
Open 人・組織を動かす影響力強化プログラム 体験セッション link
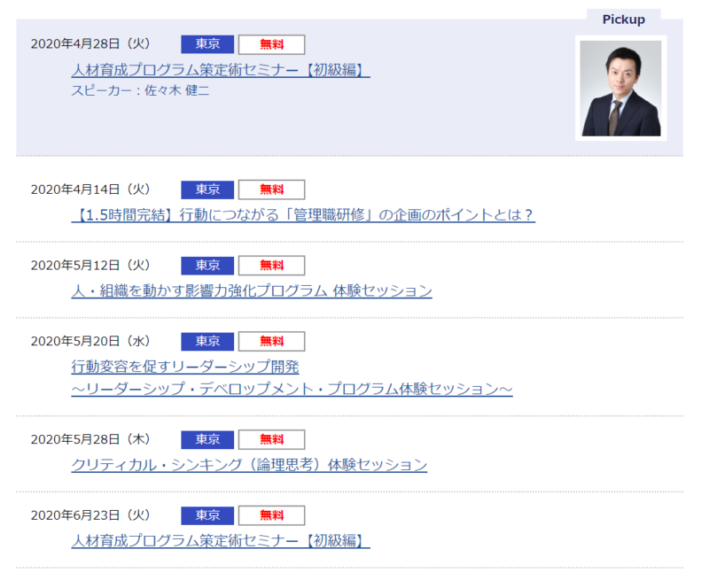click(252, 290)
